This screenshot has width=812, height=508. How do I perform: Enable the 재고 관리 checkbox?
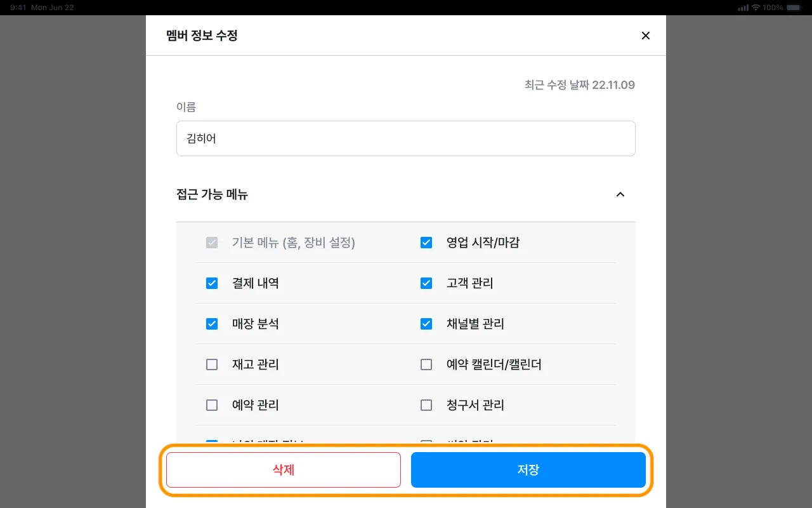pos(212,364)
